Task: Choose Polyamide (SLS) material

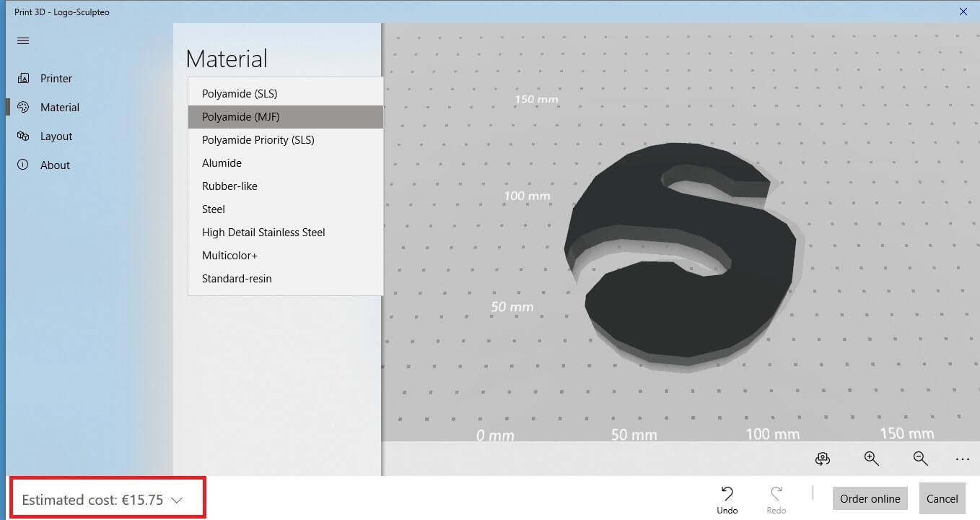Action: click(285, 94)
